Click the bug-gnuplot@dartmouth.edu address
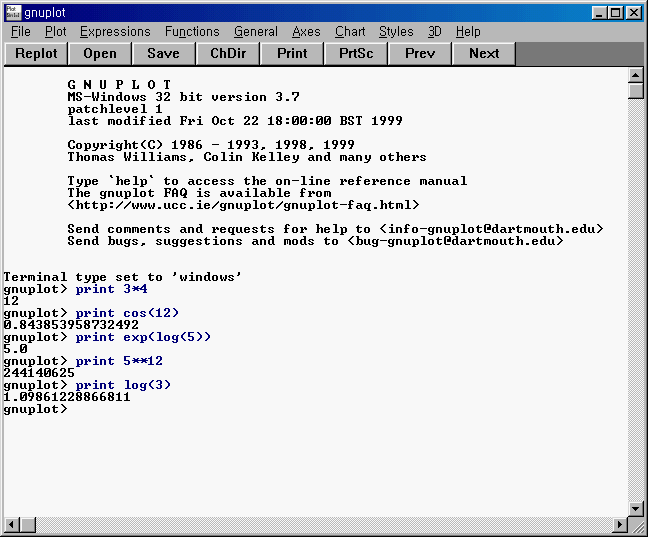The height and width of the screenshot is (537, 648). 455,241
